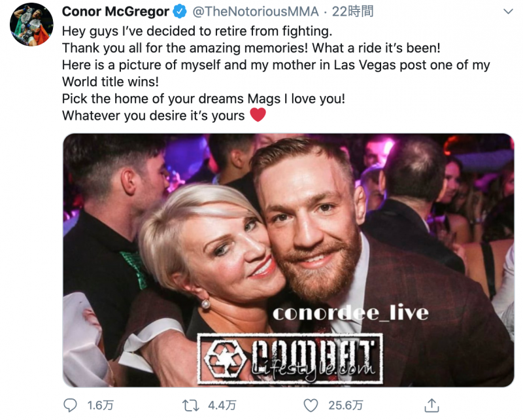The height and width of the screenshot is (420, 523).
Task: Open the attached photo of McGregor and mother
Action: click(288, 260)
